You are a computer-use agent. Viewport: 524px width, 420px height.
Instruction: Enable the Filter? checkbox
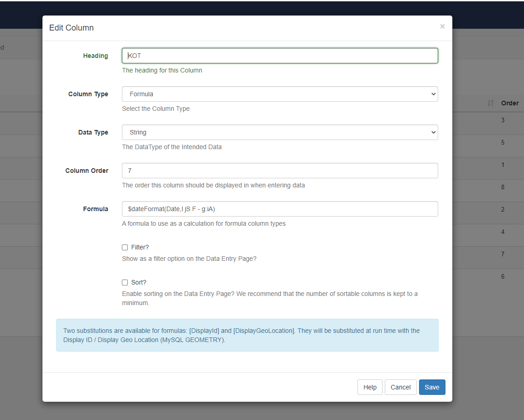pyautogui.click(x=125, y=247)
